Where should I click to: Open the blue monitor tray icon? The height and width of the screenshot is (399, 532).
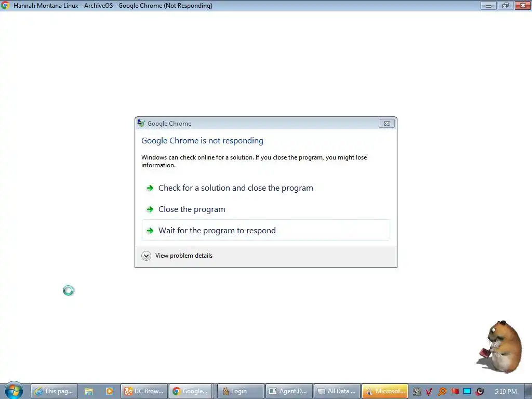467,391
